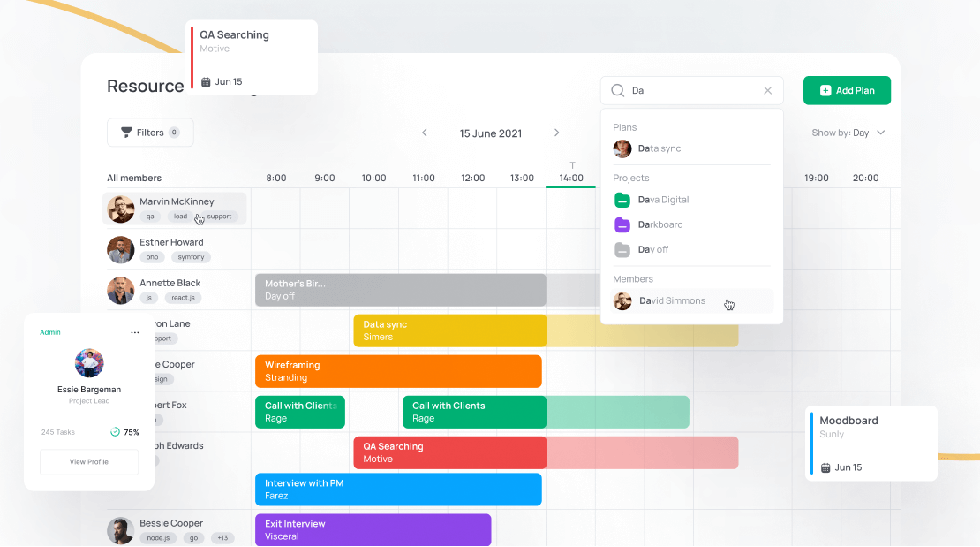Expand '+13' more tags on Bessie Cooper
This screenshot has width=980, height=547.
(x=222, y=538)
